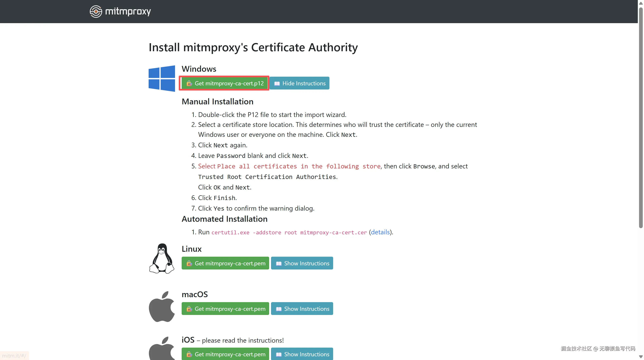Get mitmproxy-ca-cert.pem for Linux
This screenshot has width=644, height=360.
[x=225, y=263]
